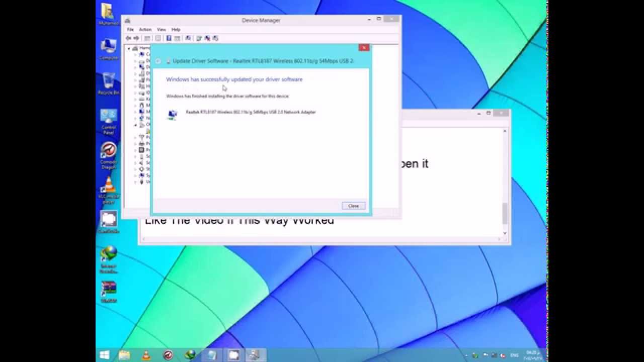The image size is (644, 362).
Task: Collapse the root computer node in device tree
Action: point(129,48)
